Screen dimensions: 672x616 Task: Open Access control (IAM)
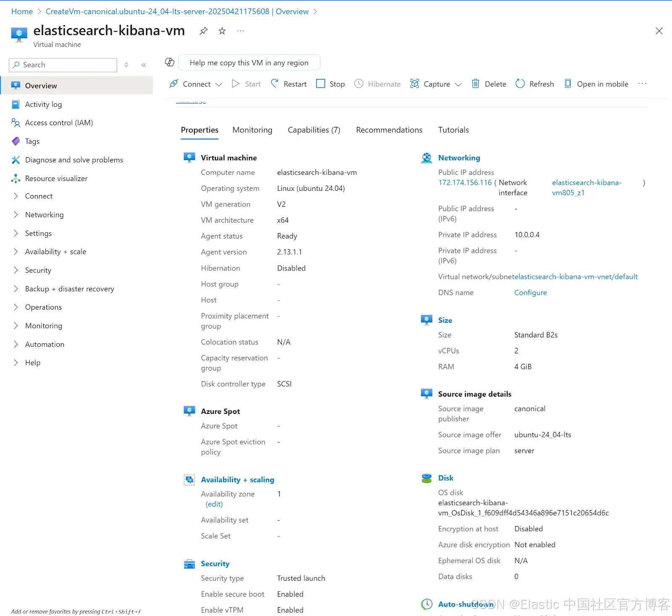[59, 123]
